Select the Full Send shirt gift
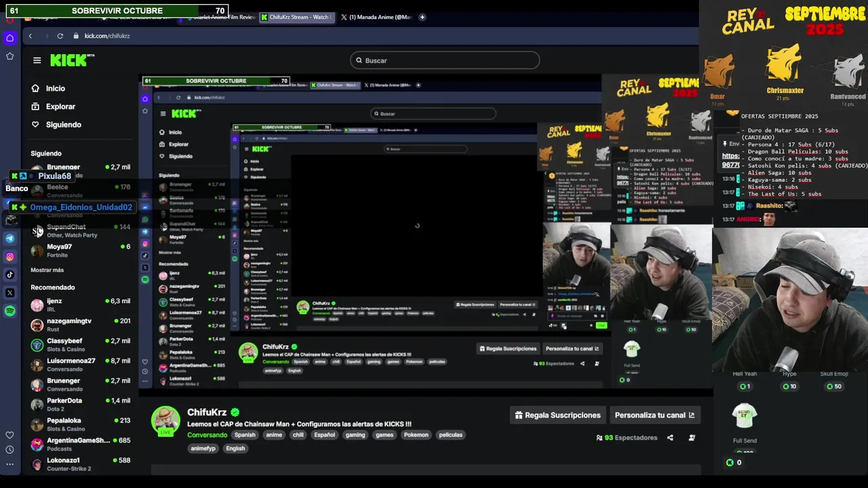The height and width of the screenshot is (488, 868). (x=745, y=424)
